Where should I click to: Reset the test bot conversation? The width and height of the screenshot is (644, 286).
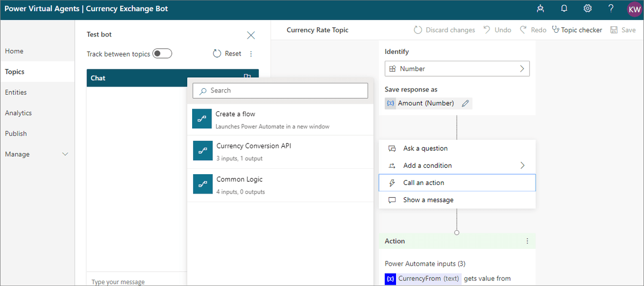pos(227,54)
